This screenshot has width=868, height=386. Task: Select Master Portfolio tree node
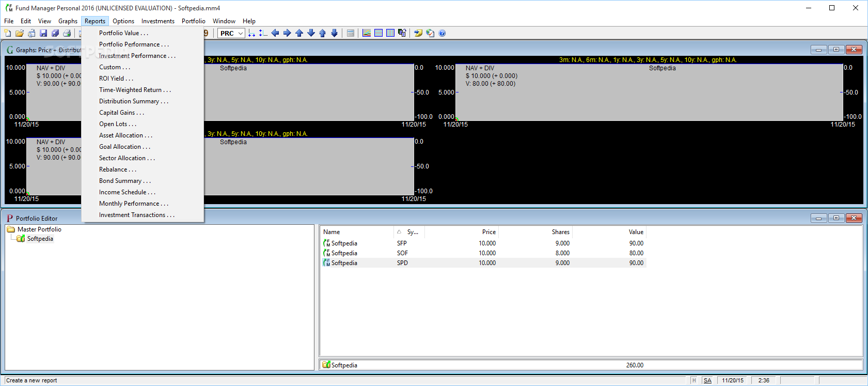[39, 229]
